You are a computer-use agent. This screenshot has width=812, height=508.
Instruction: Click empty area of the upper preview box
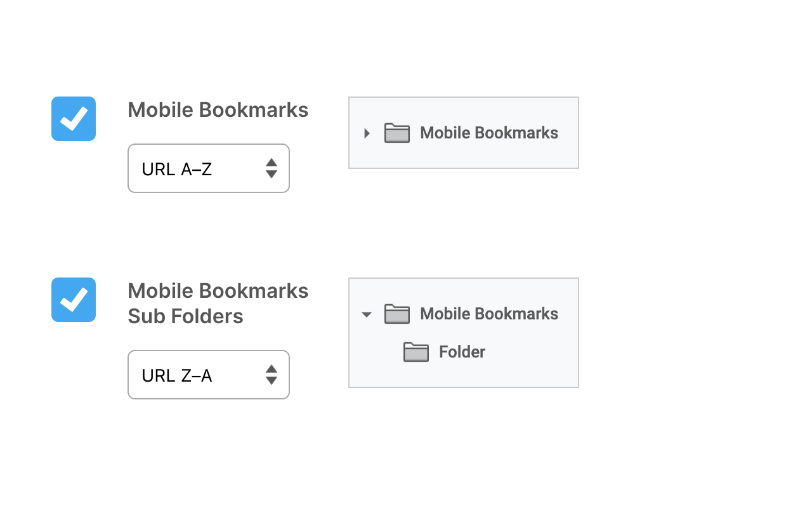pyautogui.click(x=463, y=156)
